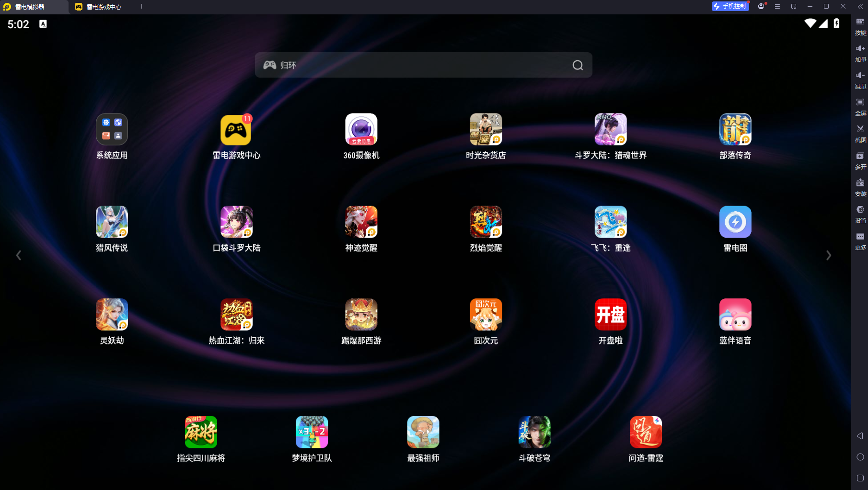
Task: Open 最强祖师 game
Action: [423, 432]
